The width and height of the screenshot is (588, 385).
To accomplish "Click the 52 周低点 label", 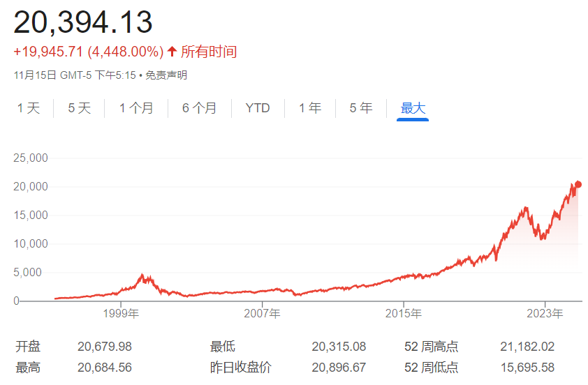I will point(432,368).
